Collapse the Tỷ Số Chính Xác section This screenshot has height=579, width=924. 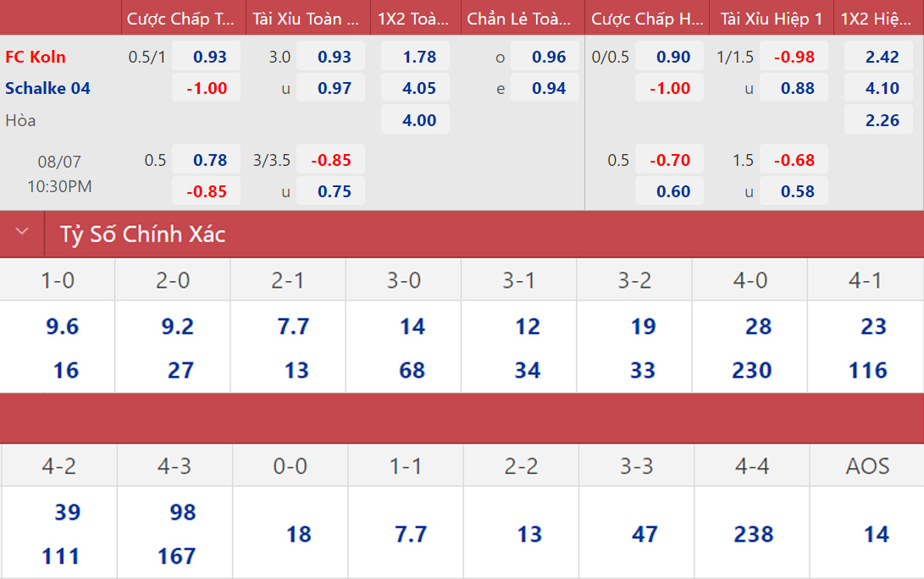coord(22,233)
